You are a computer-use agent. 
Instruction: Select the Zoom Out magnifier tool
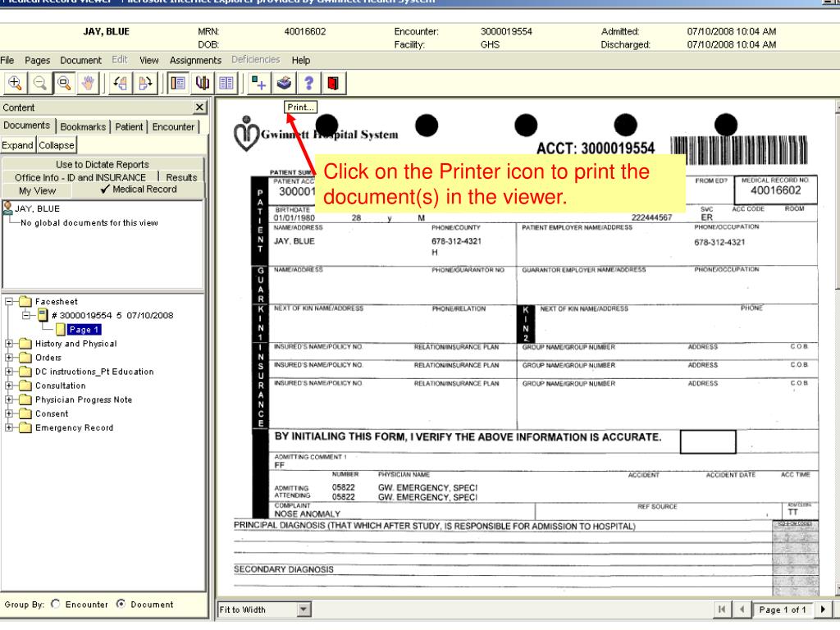coord(39,83)
